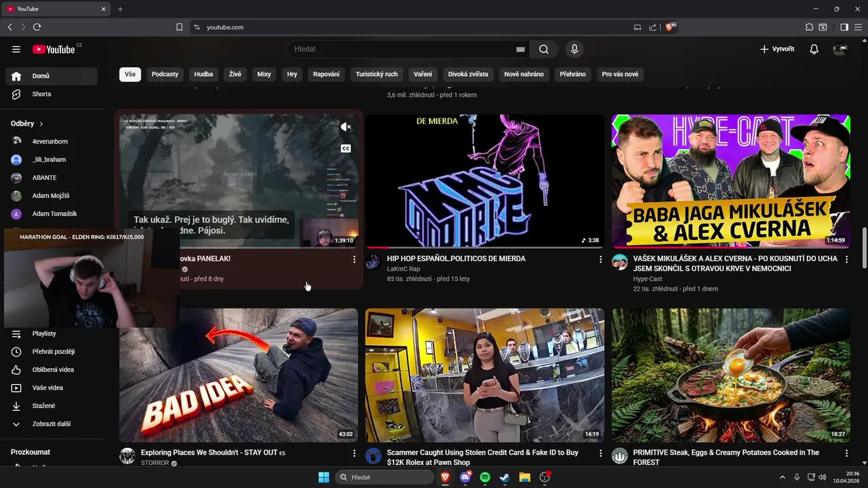Select the Pro vás nové chip
Screen dimensions: 868x488
pos(620,74)
